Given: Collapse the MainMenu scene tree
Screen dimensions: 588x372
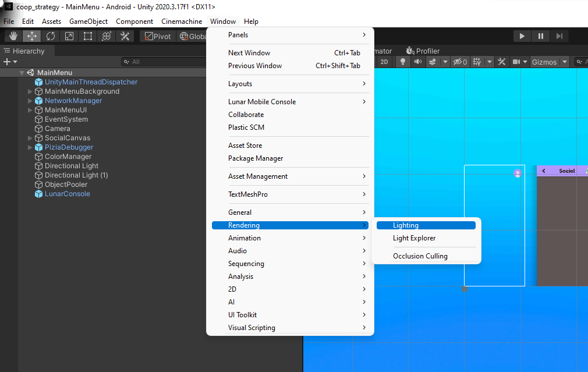Looking at the screenshot, I should click(22, 73).
